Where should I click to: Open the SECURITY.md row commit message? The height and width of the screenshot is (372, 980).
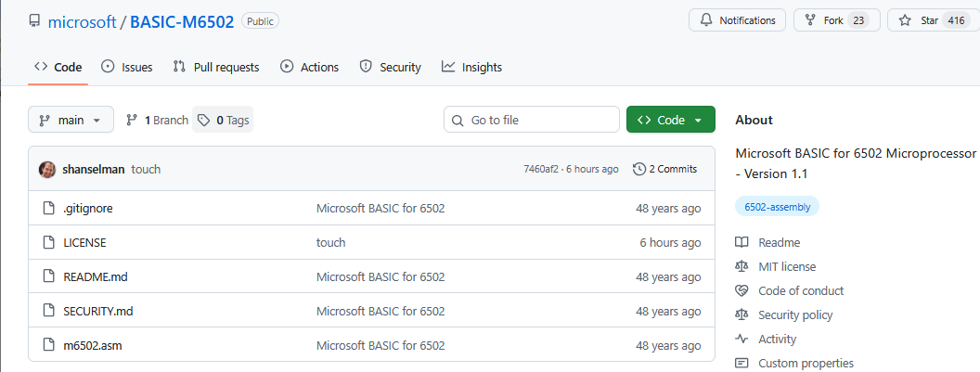point(380,311)
